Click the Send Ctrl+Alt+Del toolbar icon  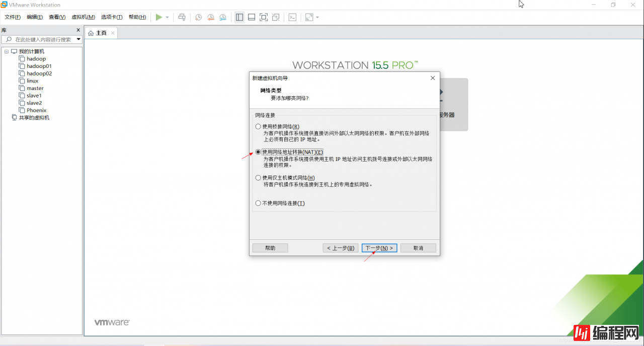click(x=182, y=17)
